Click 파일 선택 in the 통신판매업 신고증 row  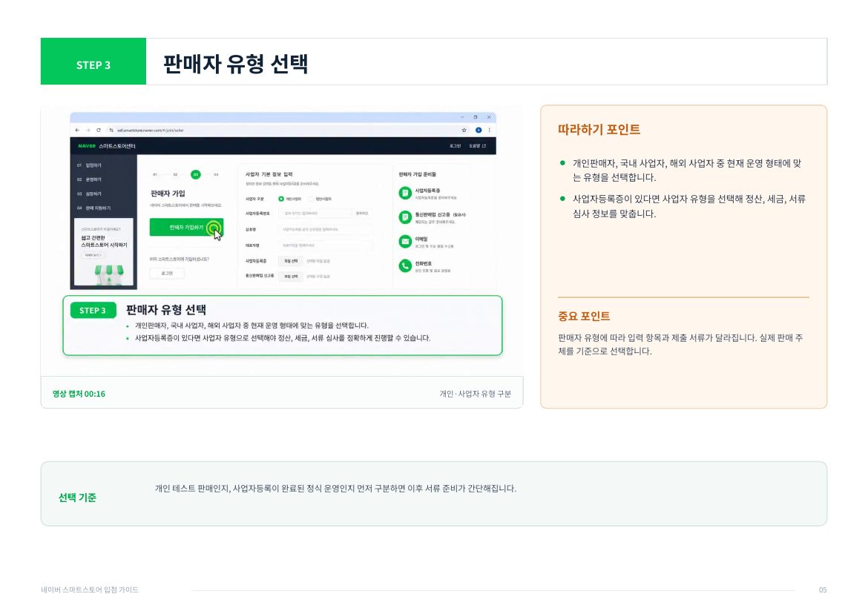[x=291, y=276]
